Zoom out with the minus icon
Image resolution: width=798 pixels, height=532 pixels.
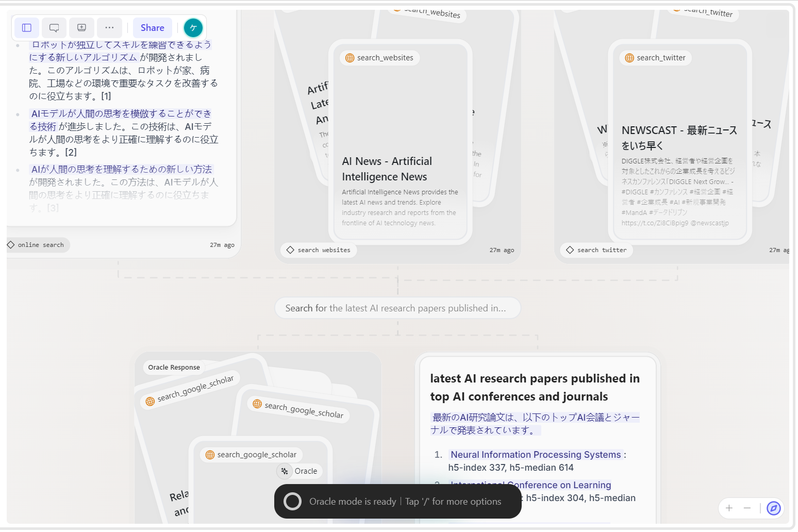tap(747, 508)
